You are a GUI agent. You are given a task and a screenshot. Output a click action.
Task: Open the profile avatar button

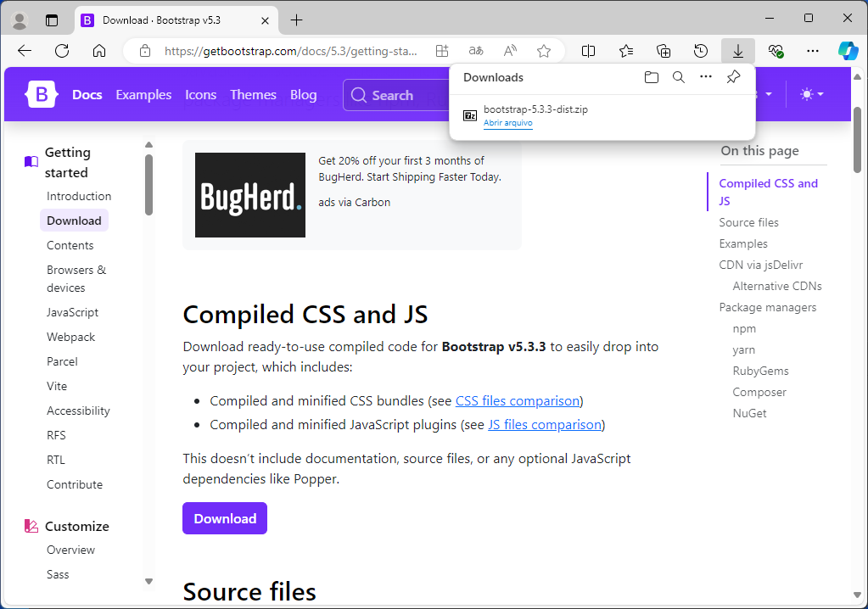coord(20,20)
